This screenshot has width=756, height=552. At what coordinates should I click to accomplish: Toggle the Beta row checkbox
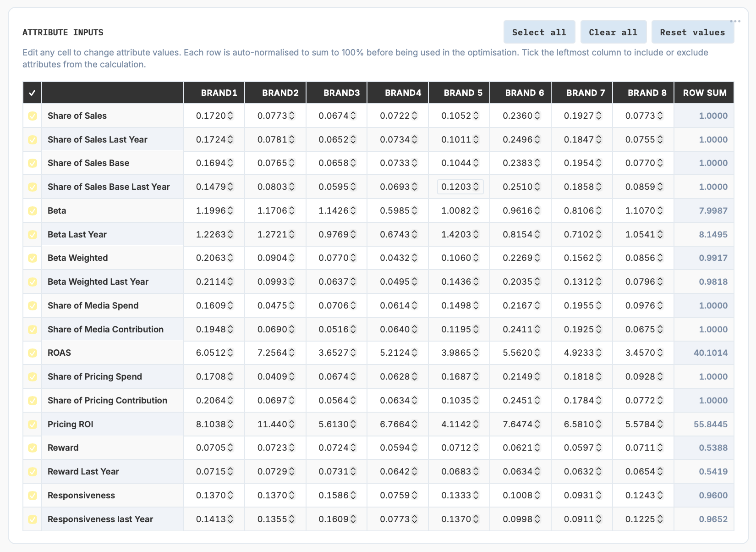(33, 211)
